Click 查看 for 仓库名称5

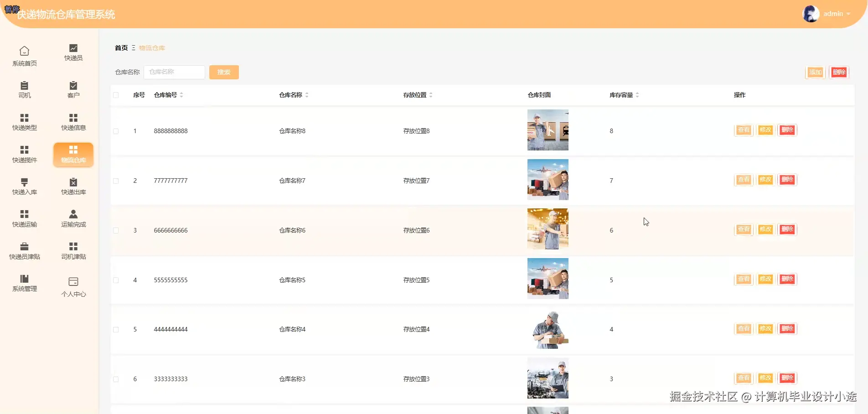coord(744,279)
